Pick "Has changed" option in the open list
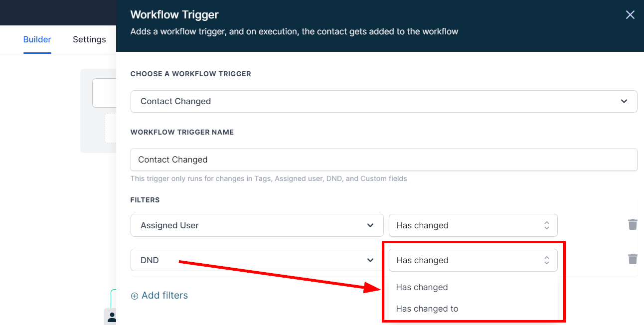Screen dimensions: 644x325 422,287
